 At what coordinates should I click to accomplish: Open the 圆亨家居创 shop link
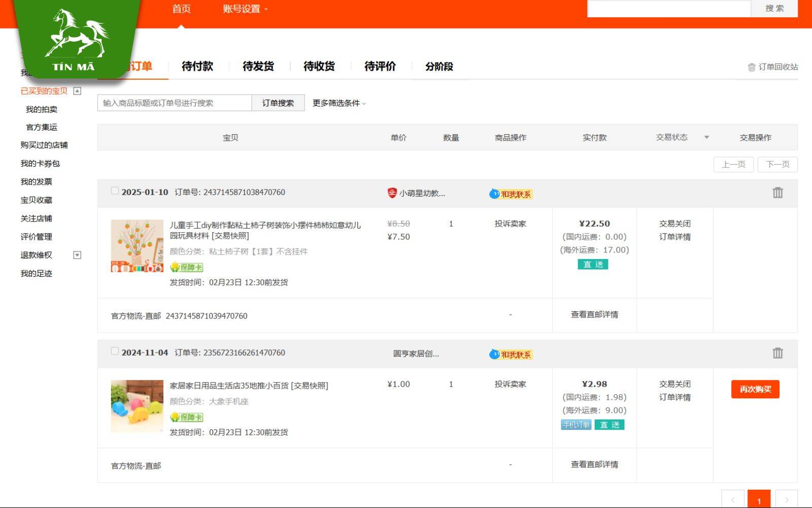tap(416, 354)
